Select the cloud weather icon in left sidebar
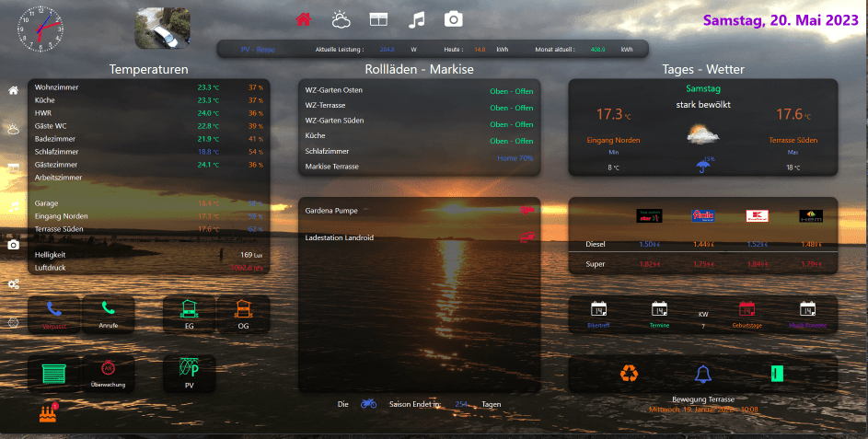The image size is (868, 439). tap(13, 129)
